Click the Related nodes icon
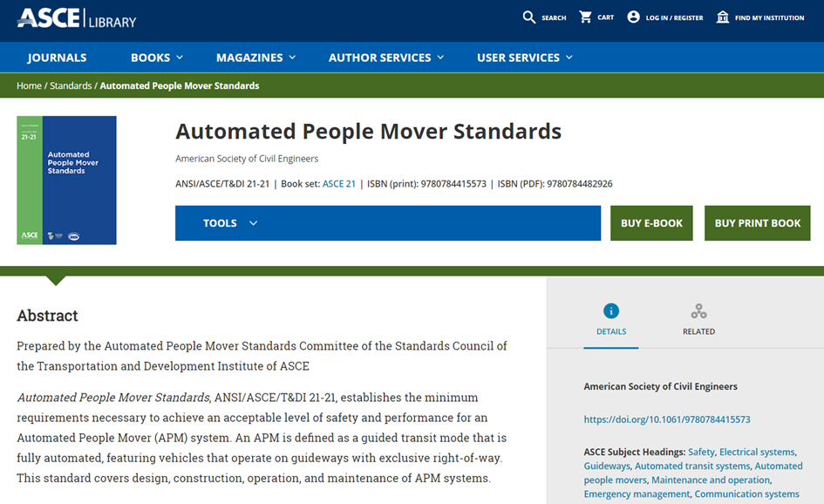This screenshot has width=824, height=504. pos(698,311)
